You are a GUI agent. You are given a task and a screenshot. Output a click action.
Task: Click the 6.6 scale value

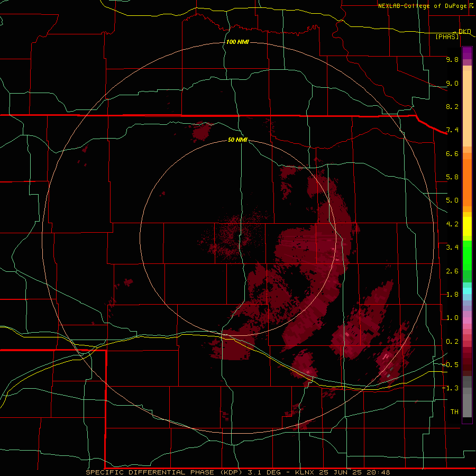pos(452,153)
